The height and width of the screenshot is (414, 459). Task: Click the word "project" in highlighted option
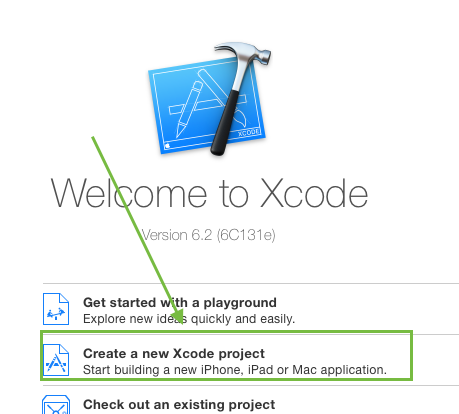point(242,354)
